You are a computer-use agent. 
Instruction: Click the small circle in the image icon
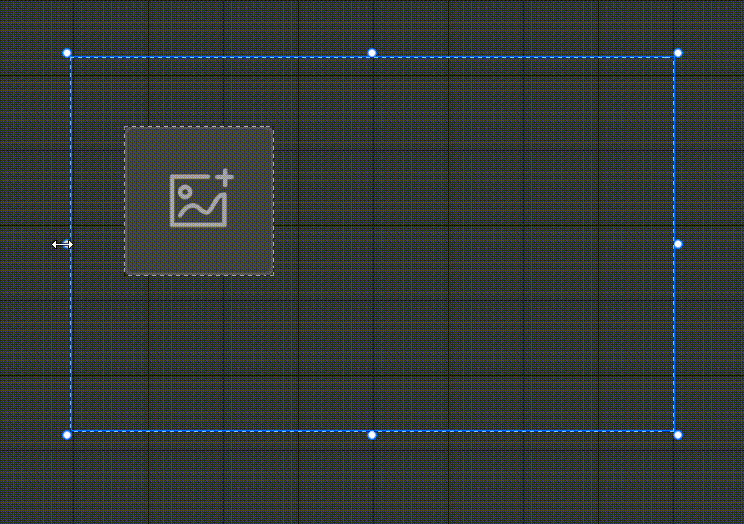(x=186, y=191)
